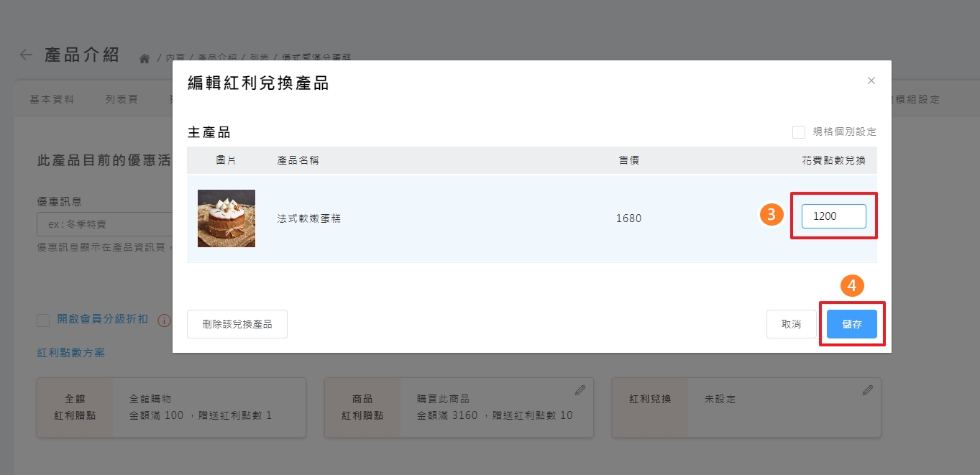Click the pencil icon on 商品紅利贈點 card
This screenshot has width=980, height=475.
point(580,390)
